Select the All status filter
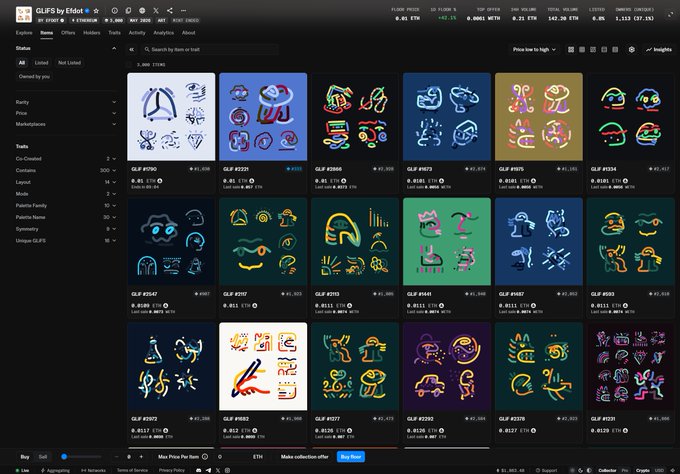The image size is (680, 474). coord(22,63)
